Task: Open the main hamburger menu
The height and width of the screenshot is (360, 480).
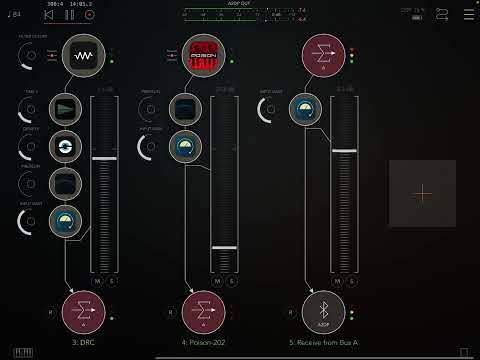Action: [x=469, y=15]
